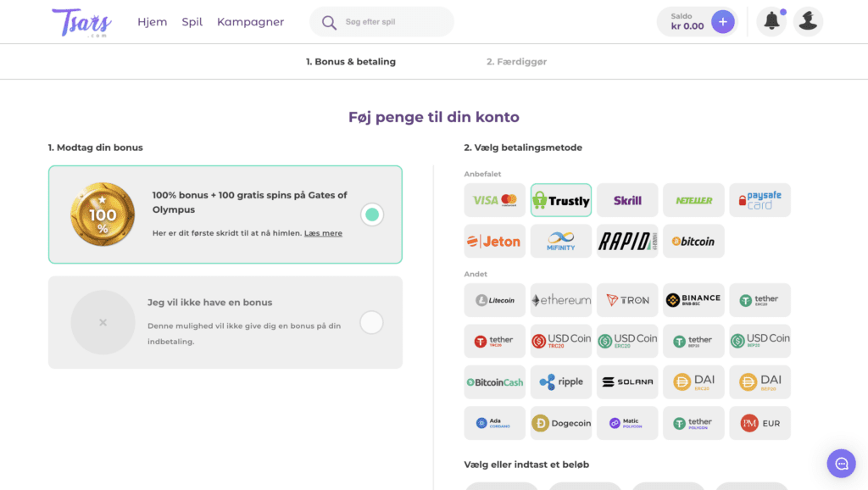This screenshot has width=868, height=490.
Task: Click the 100% bonus Gates of Olympus title
Action: click(x=250, y=202)
